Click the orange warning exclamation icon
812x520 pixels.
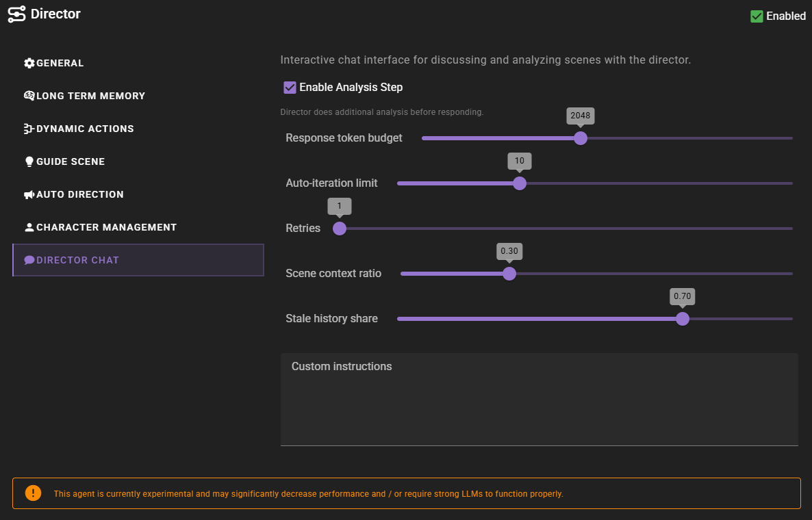pyautogui.click(x=33, y=493)
